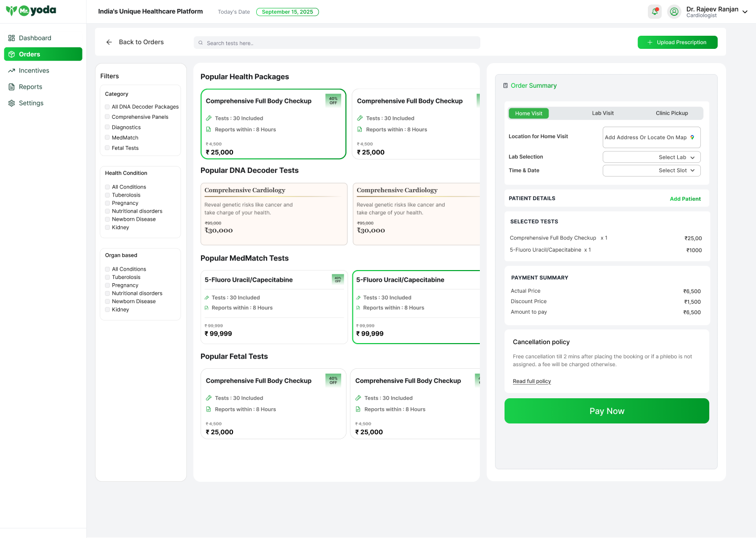Select the Clinic Pickup tab
This screenshot has width=756, height=538.
[x=671, y=113]
